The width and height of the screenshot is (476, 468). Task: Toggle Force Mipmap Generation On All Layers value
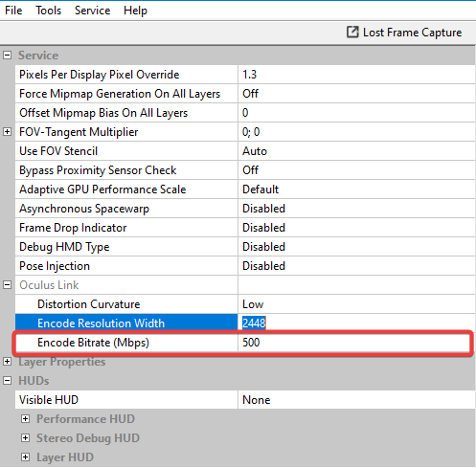point(356,94)
